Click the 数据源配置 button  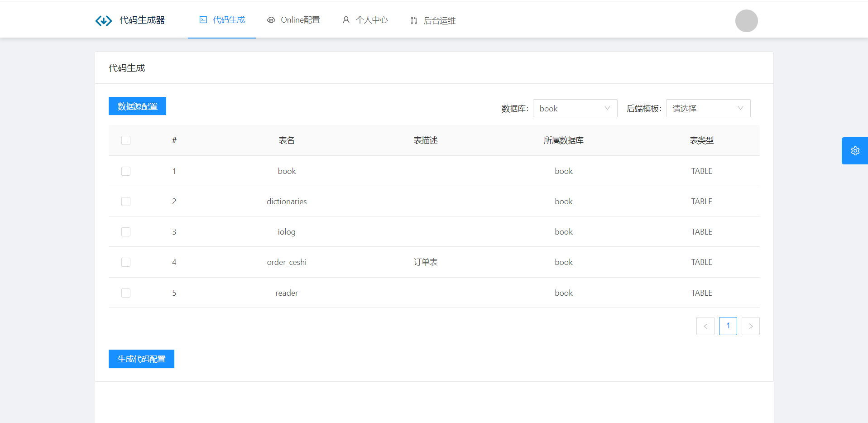pos(137,106)
